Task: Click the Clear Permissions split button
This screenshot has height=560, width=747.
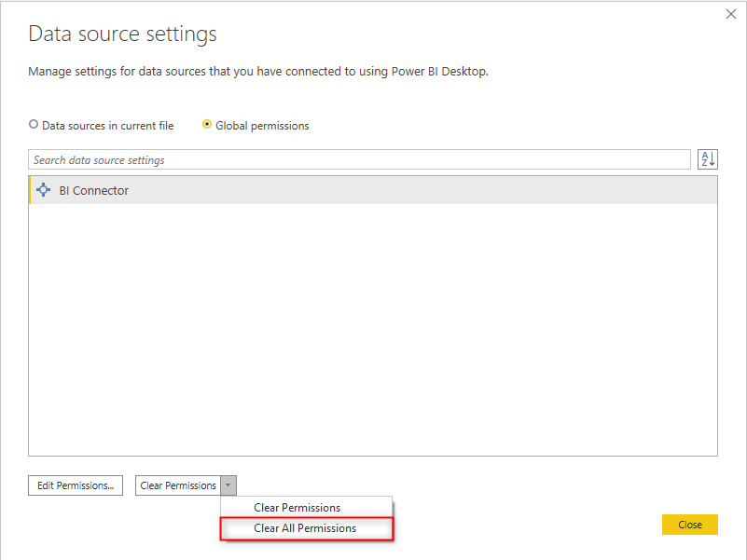Action: tap(178, 485)
